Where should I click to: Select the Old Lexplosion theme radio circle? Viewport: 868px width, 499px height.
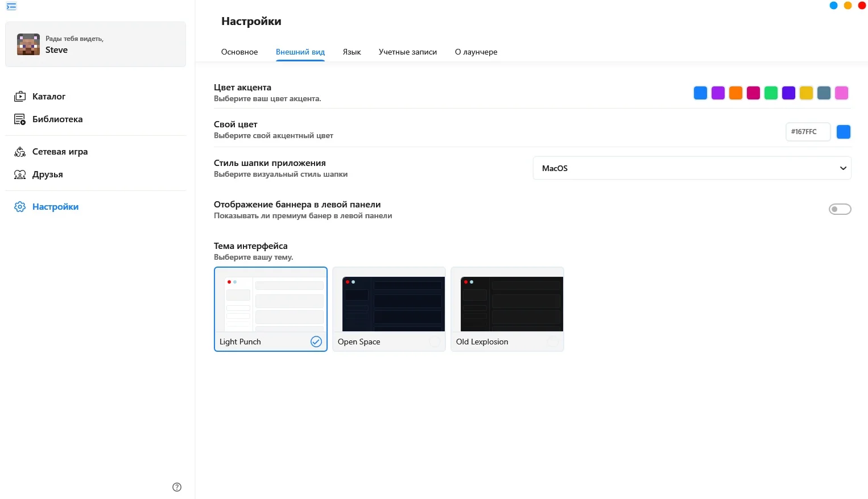pos(552,342)
